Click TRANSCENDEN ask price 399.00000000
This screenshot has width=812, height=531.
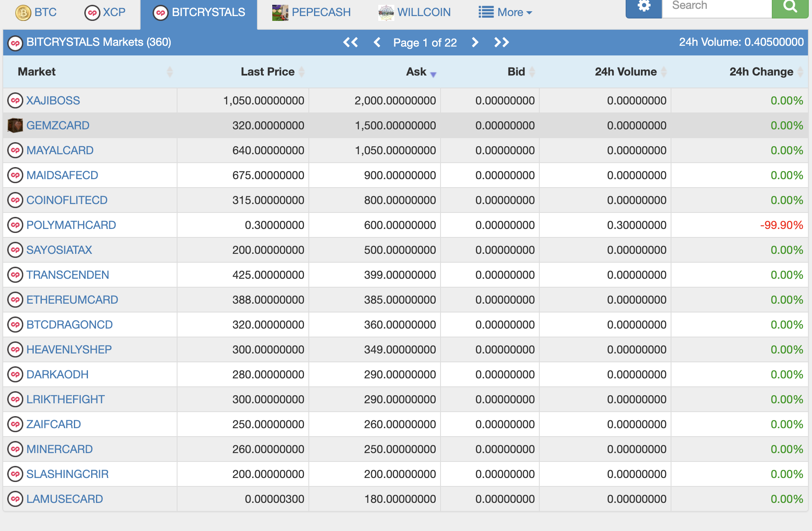pos(400,275)
